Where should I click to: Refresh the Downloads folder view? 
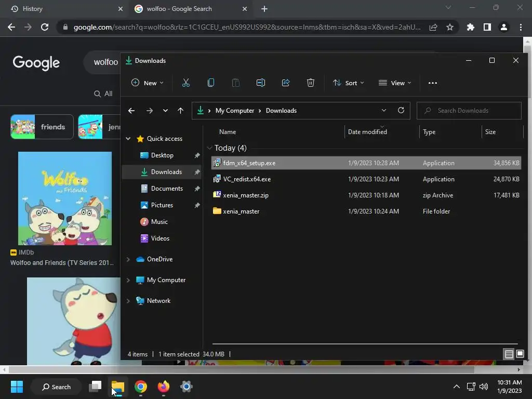401,110
